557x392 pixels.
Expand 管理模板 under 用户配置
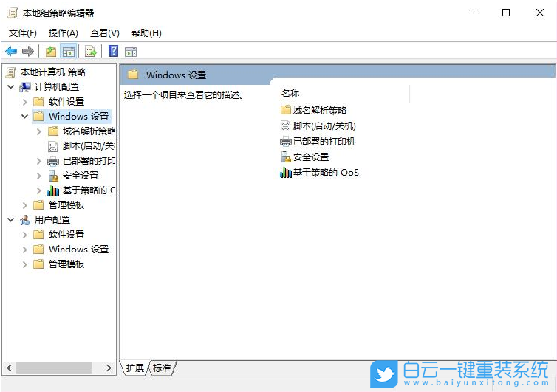(25, 264)
